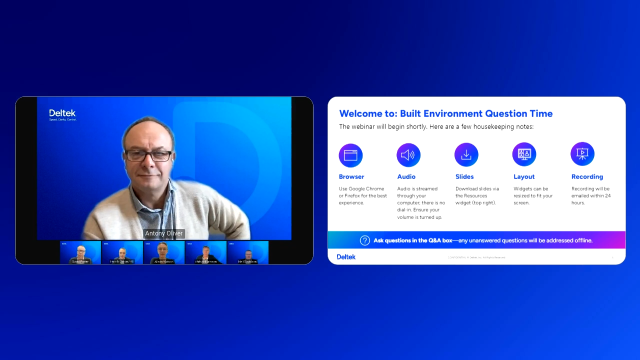
Task: Click the Antony Oliver name label
Action: click(164, 233)
